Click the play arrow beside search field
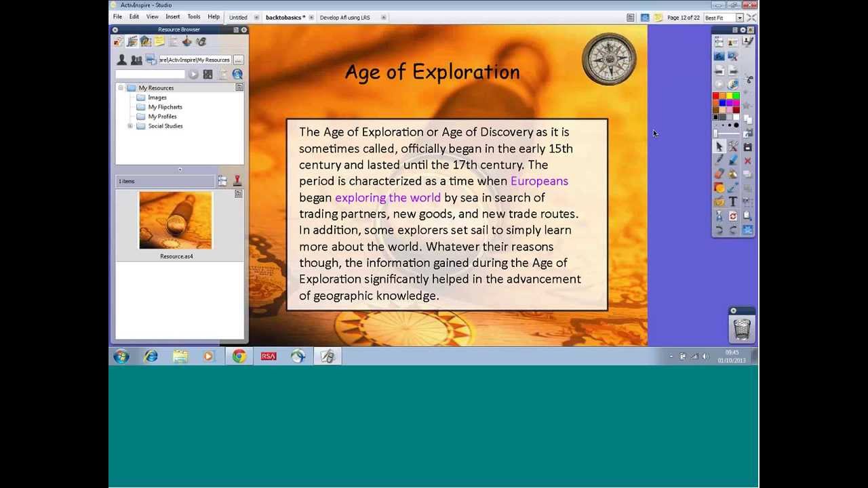Screen dimensions: 868x488 pos(193,75)
